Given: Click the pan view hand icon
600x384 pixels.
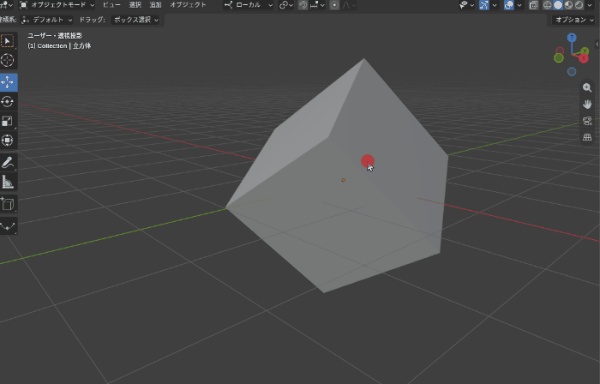Looking at the screenshot, I should click(x=587, y=104).
